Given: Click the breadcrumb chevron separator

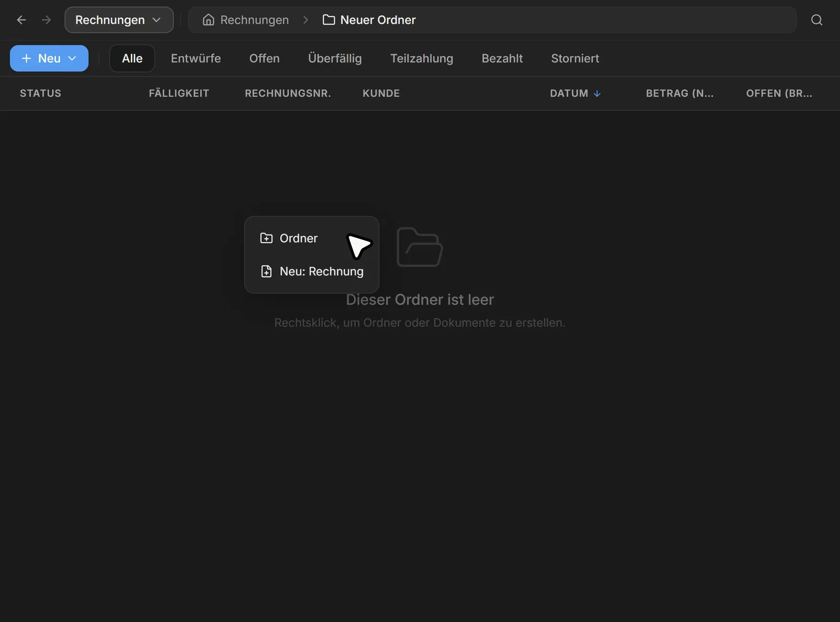Looking at the screenshot, I should [306, 20].
